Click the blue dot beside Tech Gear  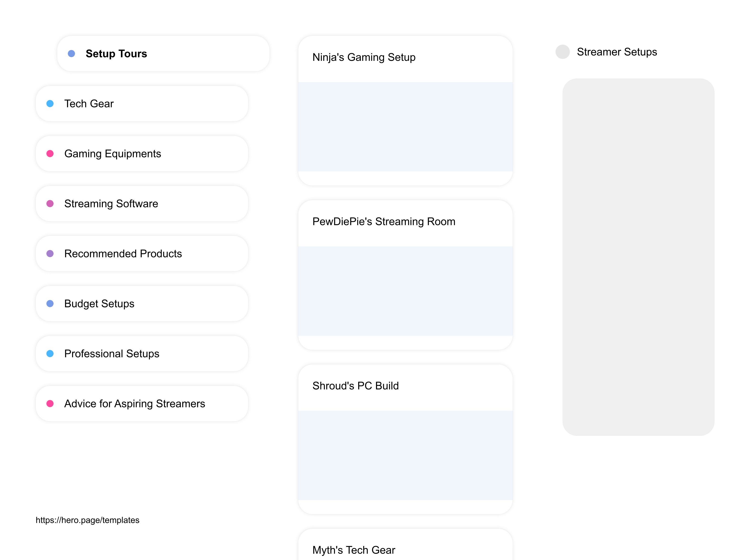coord(50,103)
